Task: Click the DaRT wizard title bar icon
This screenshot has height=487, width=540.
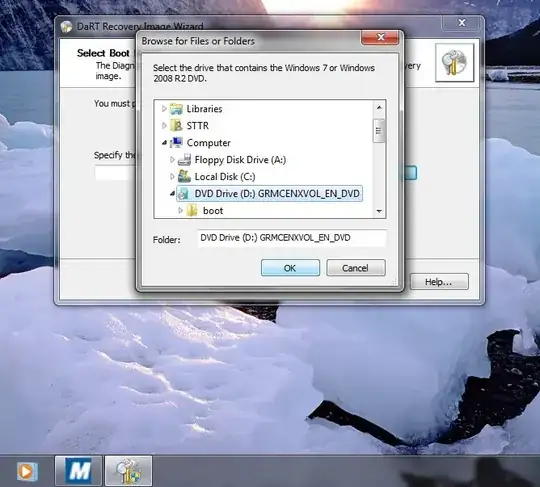Action: (66, 27)
